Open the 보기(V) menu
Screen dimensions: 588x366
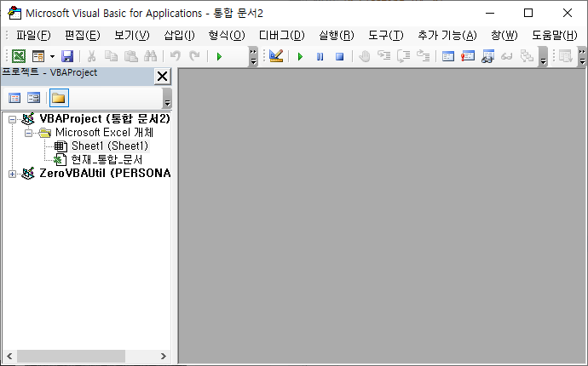(132, 36)
